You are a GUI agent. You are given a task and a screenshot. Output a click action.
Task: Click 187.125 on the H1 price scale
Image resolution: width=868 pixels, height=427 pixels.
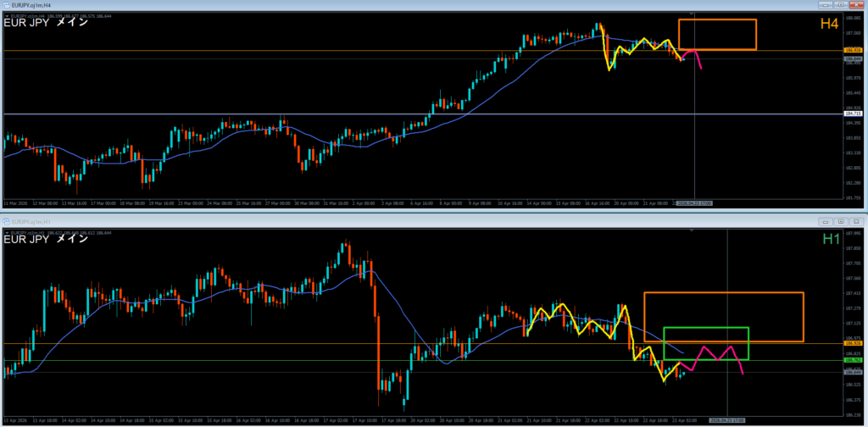[852, 324]
